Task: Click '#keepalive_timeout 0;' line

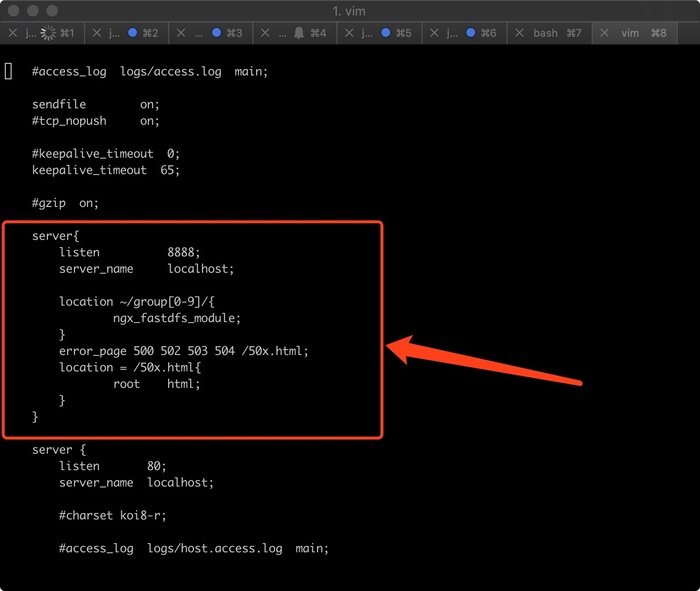Action: 106,154
